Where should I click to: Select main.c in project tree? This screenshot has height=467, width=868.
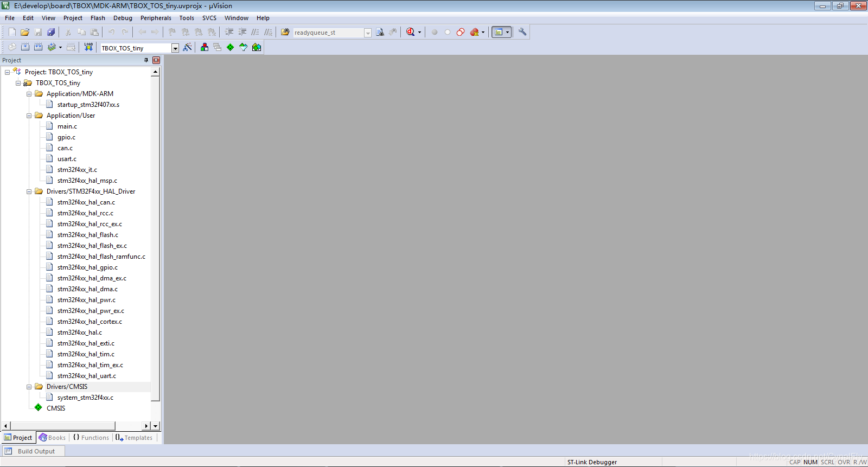click(67, 126)
